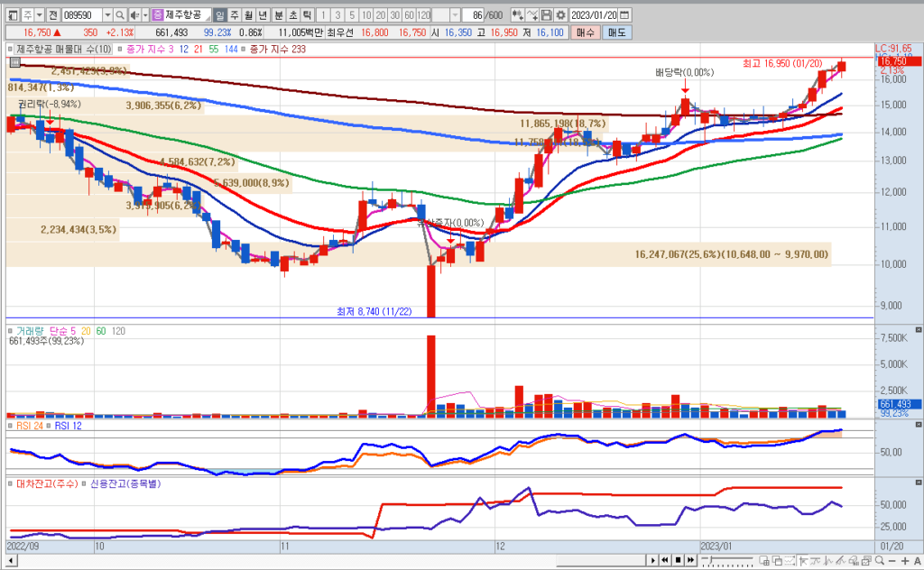This screenshot has width=924, height=570.
Task: Click the save chart floppy icon
Action: click(546, 15)
